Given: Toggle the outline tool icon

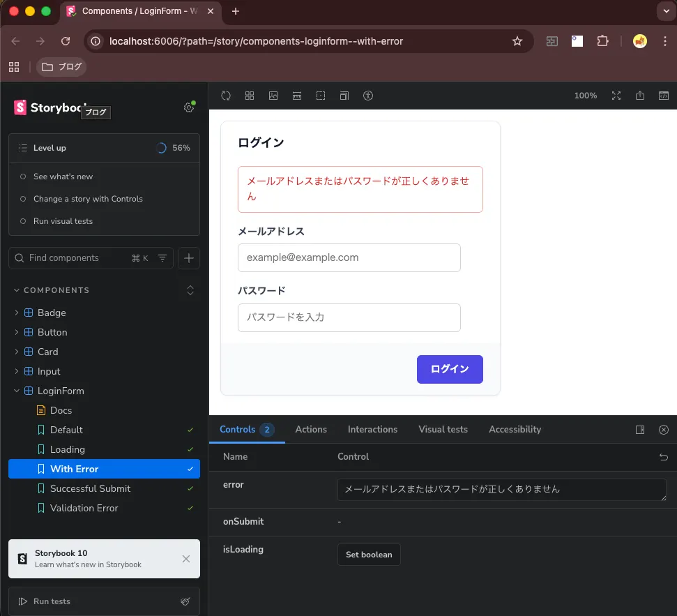Looking at the screenshot, I should pyautogui.click(x=321, y=96).
